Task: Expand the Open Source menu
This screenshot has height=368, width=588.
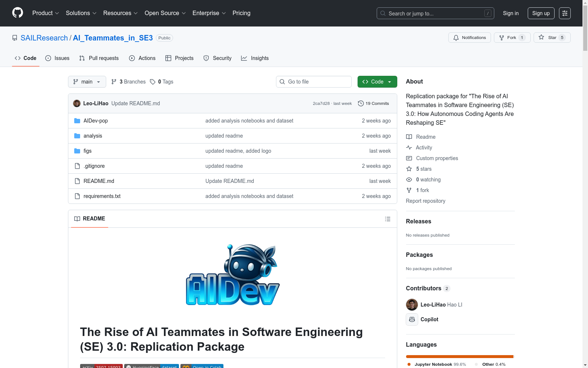Action: (165, 13)
